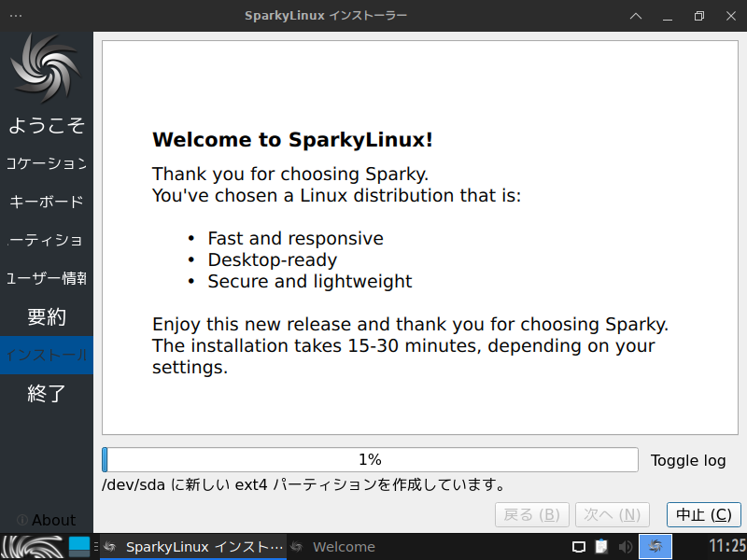The width and height of the screenshot is (747, 560).
Task: Select the ロケーション step in sidebar
Action: pyautogui.click(x=47, y=163)
